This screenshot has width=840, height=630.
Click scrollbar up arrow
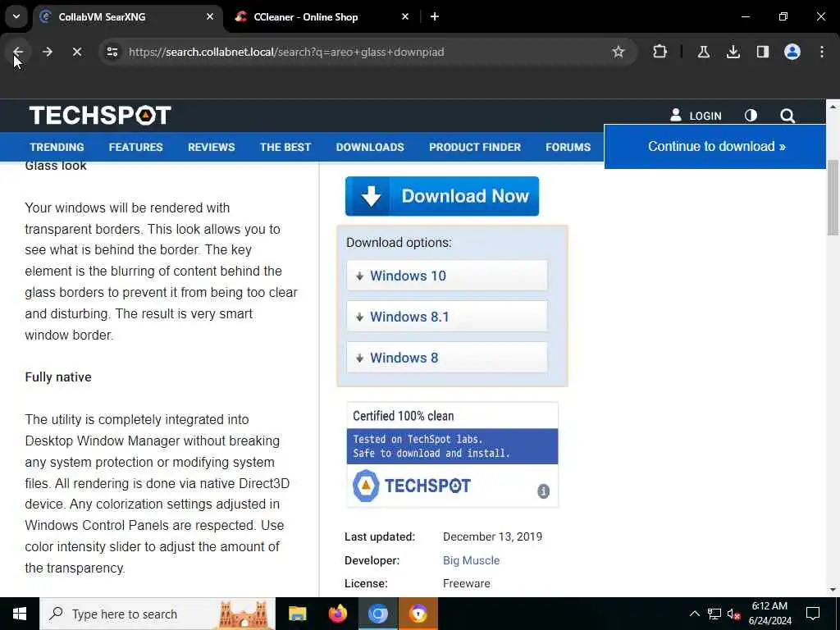[833, 107]
